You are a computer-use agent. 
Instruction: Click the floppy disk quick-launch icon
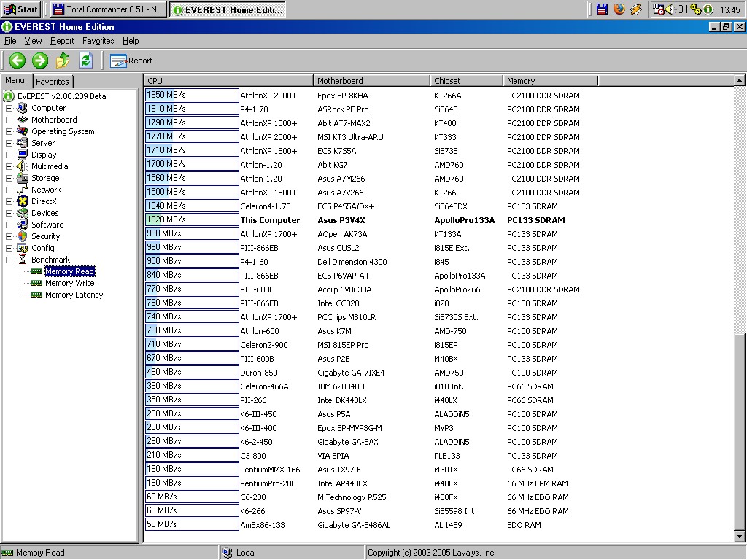pyautogui.click(x=602, y=9)
